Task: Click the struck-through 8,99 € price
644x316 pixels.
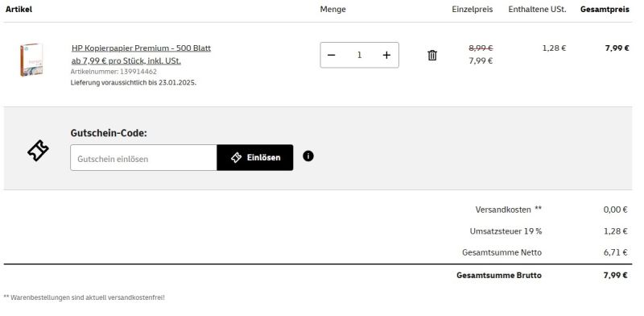Action: 481,48
